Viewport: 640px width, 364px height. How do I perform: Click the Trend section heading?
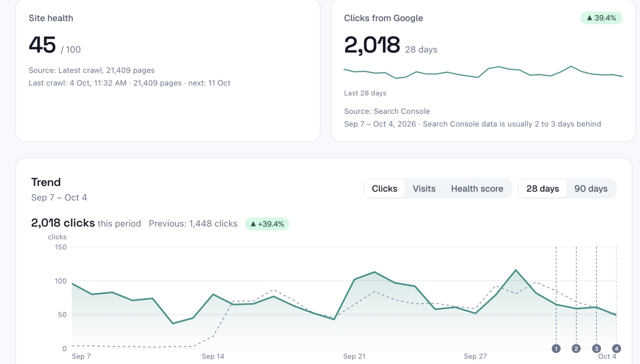click(46, 182)
